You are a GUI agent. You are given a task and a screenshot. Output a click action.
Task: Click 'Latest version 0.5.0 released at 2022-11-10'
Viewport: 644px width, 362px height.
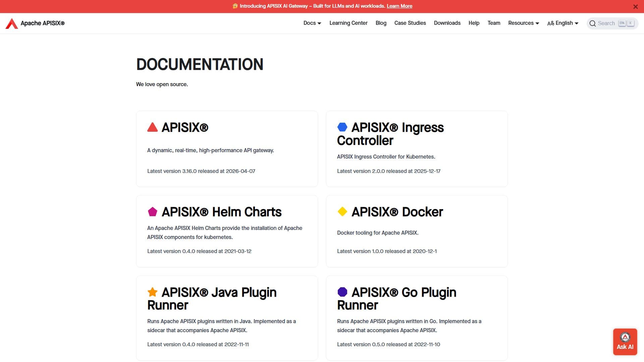(x=388, y=344)
